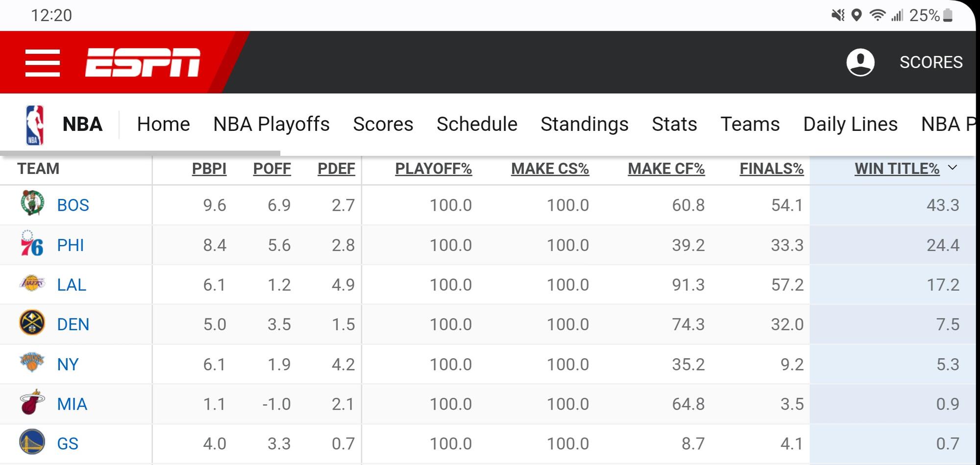Open the NY Knicks team link

click(68, 364)
